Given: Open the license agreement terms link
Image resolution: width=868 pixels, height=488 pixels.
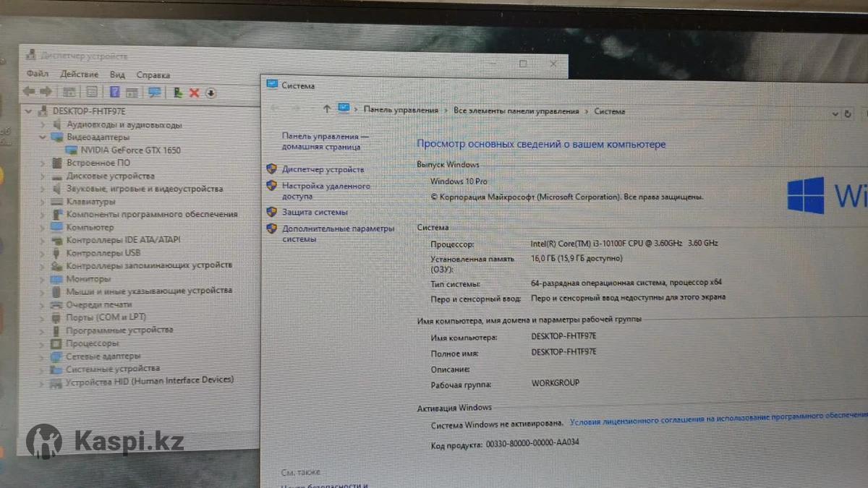Looking at the screenshot, I should 718,419.
